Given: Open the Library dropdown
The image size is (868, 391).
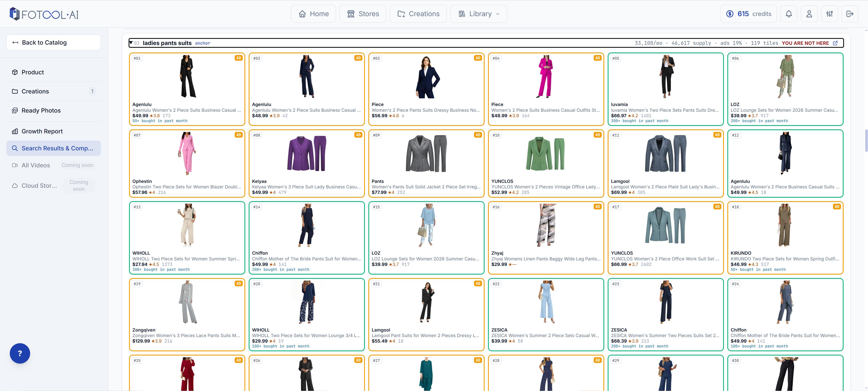Looking at the screenshot, I should click(478, 14).
